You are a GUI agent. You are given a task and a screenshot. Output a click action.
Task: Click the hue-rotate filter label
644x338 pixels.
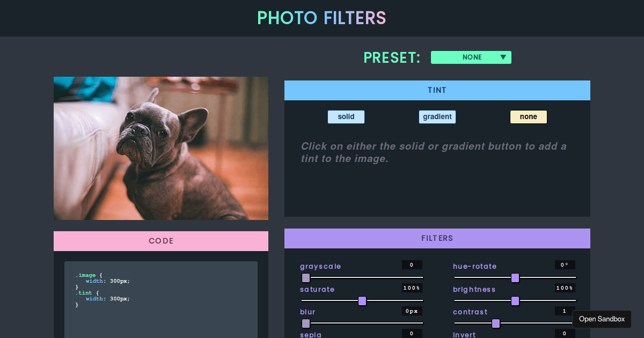point(475,267)
